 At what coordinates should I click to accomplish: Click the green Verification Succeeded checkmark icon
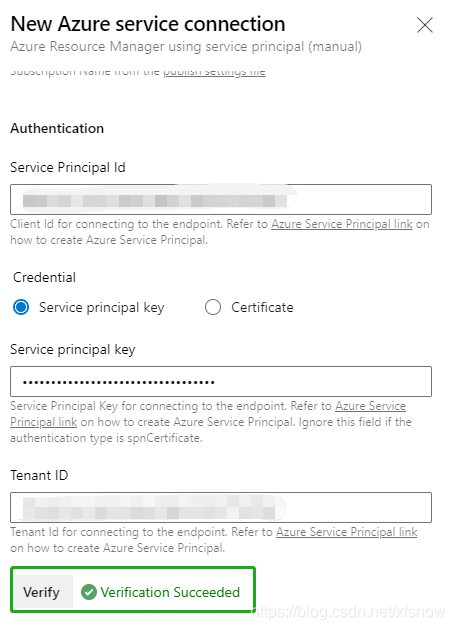[x=89, y=592]
